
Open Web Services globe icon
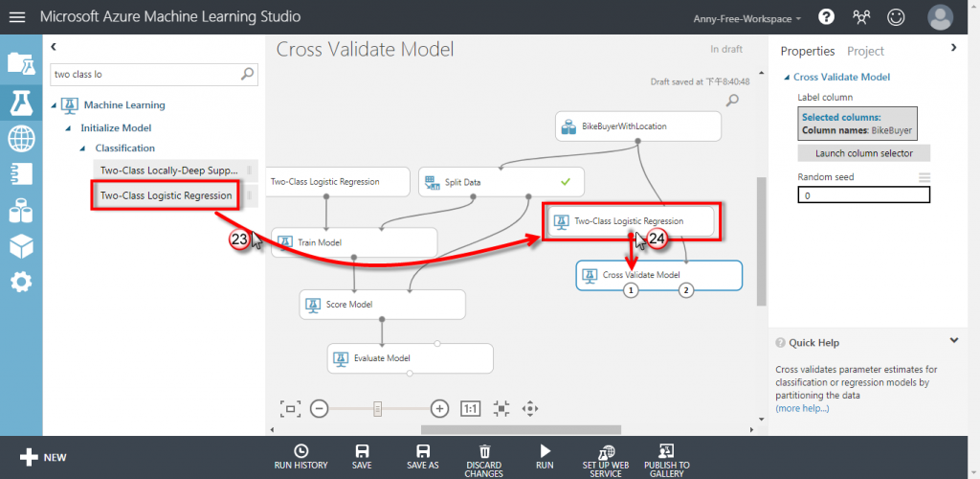pos(21,139)
